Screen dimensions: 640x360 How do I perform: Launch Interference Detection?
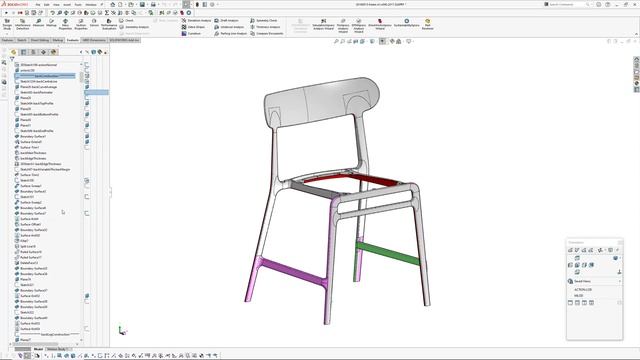pyautogui.click(x=22, y=24)
